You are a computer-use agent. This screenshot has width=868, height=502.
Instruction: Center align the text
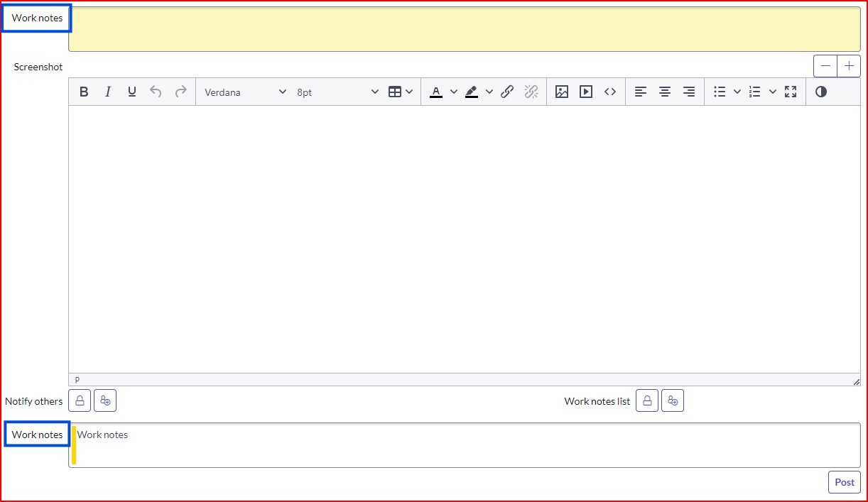[665, 92]
